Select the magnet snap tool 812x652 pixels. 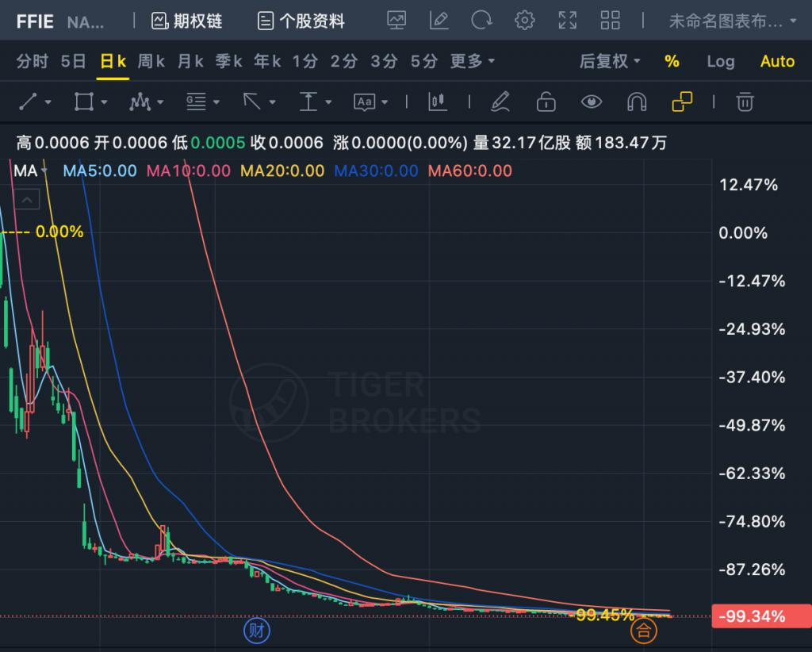(x=637, y=102)
